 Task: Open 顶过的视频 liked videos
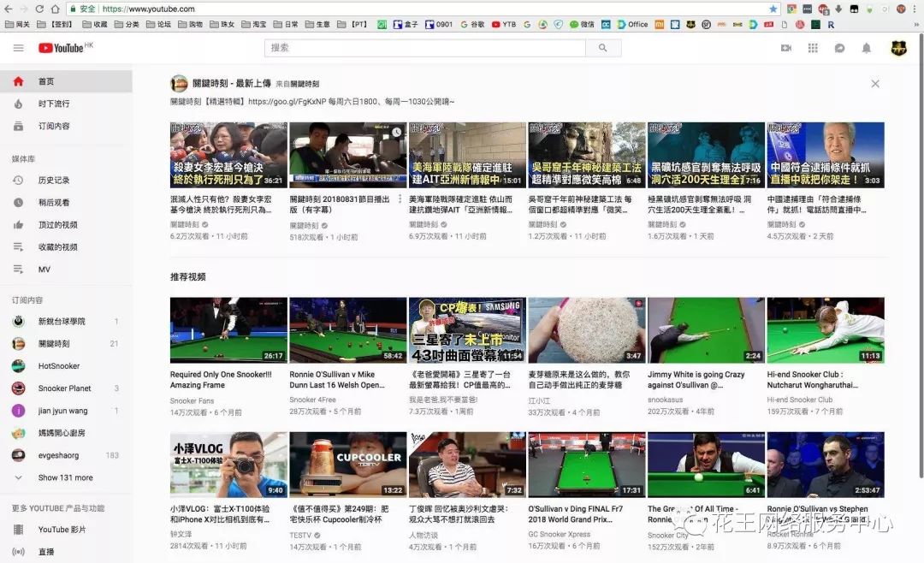point(66,225)
